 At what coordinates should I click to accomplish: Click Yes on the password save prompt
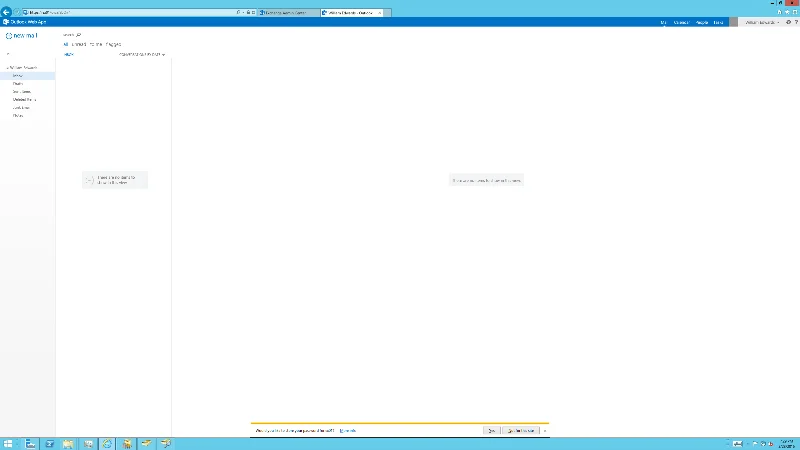pyautogui.click(x=491, y=430)
